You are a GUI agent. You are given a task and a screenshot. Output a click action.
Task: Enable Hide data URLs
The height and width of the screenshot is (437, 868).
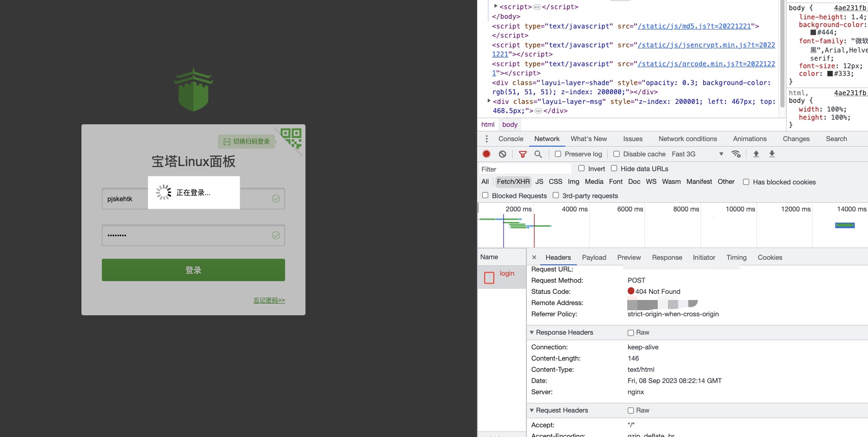(x=614, y=168)
